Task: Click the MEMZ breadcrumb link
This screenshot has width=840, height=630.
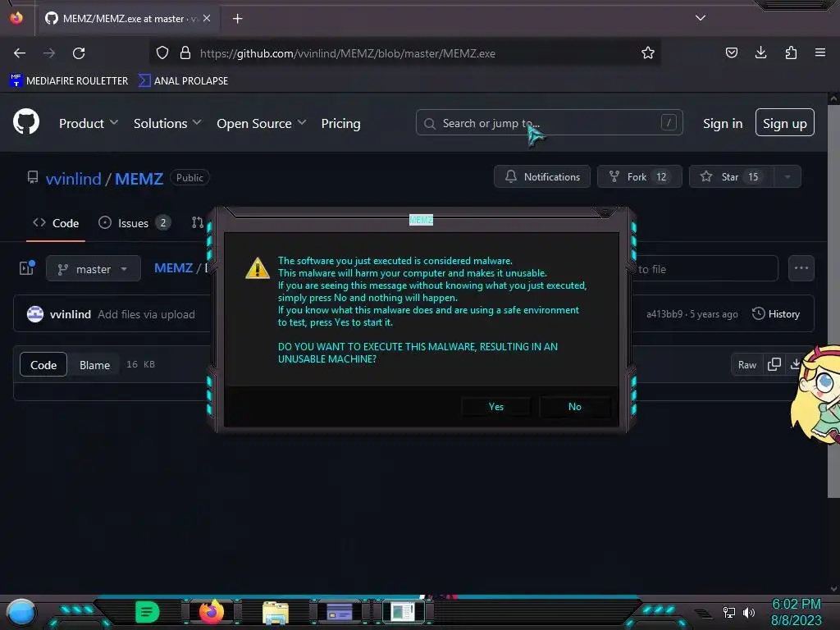Action: (x=173, y=268)
